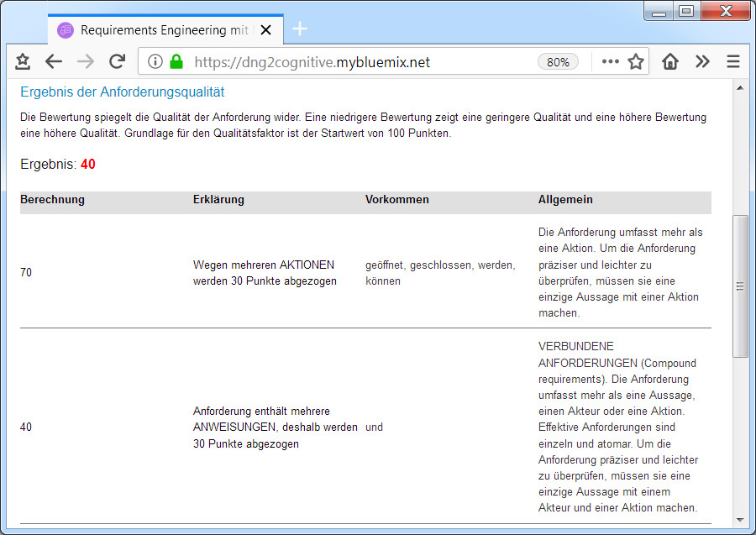Click the bookmark icon left of the back button
The image size is (756, 535).
click(x=22, y=61)
